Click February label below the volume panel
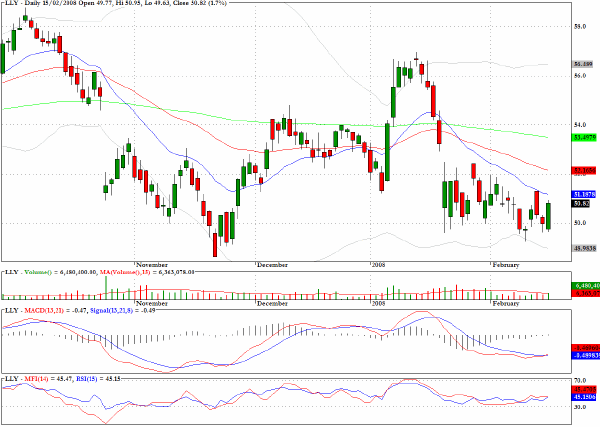The image size is (600, 427). (505, 303)
